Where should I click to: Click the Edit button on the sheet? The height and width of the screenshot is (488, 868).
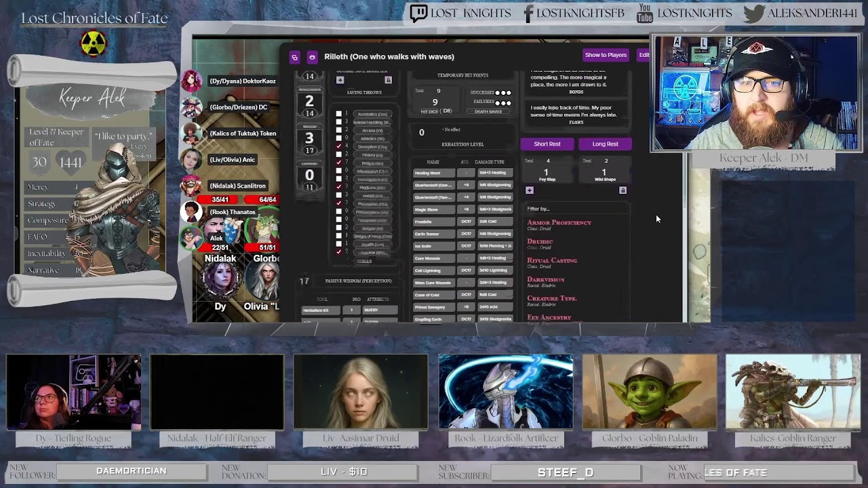(x=644, y=55)
